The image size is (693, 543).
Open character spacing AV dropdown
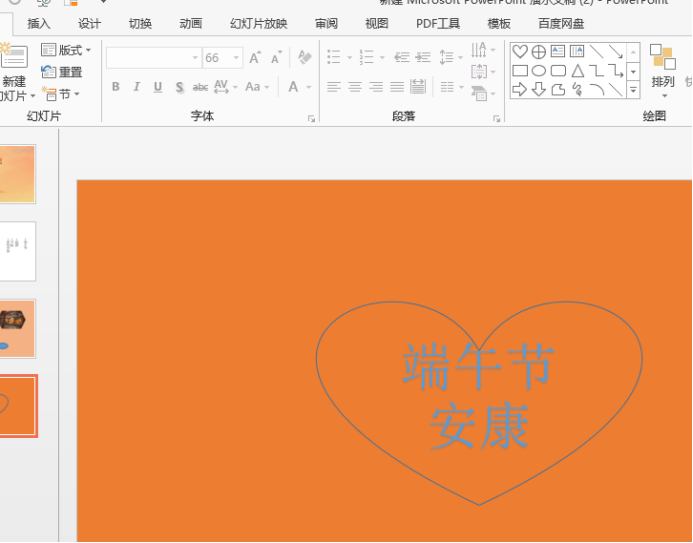point(225,87)
